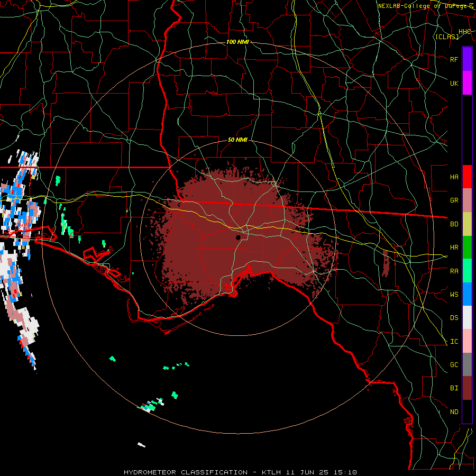Click the RA legend label
The width and height of the screenshot is (476, 476).
click(454, 271)
